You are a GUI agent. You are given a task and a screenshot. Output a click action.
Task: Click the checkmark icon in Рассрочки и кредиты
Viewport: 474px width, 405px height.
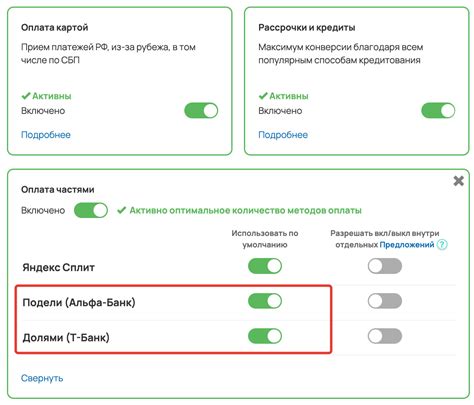click(x=263, y=96)
